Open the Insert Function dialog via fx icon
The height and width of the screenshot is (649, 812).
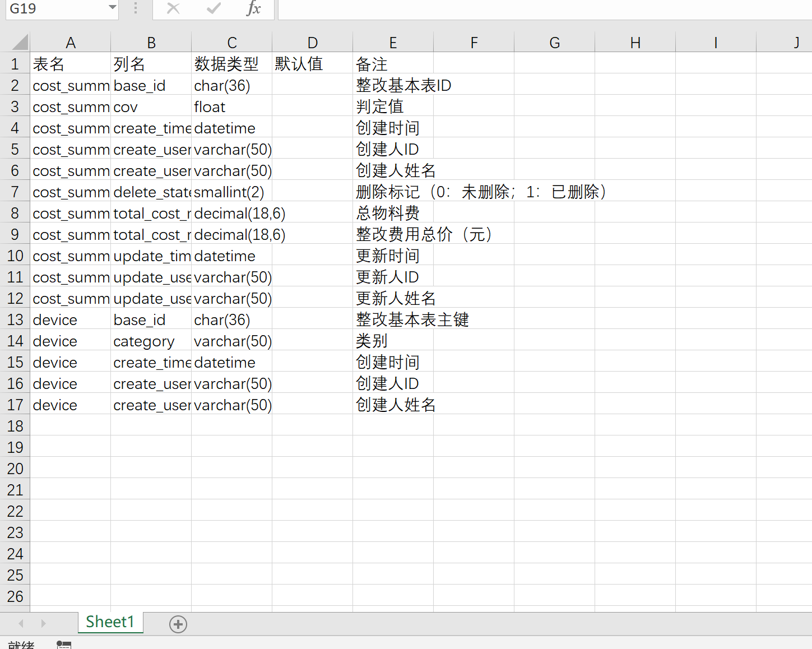[x=254, y=9]
